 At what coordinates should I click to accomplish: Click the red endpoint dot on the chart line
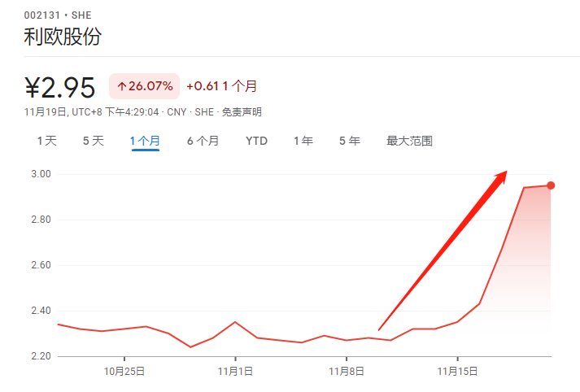(551, 185)
